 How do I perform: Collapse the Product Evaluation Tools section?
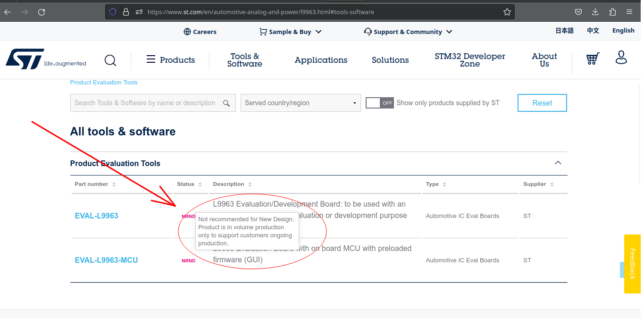(558, 162)
